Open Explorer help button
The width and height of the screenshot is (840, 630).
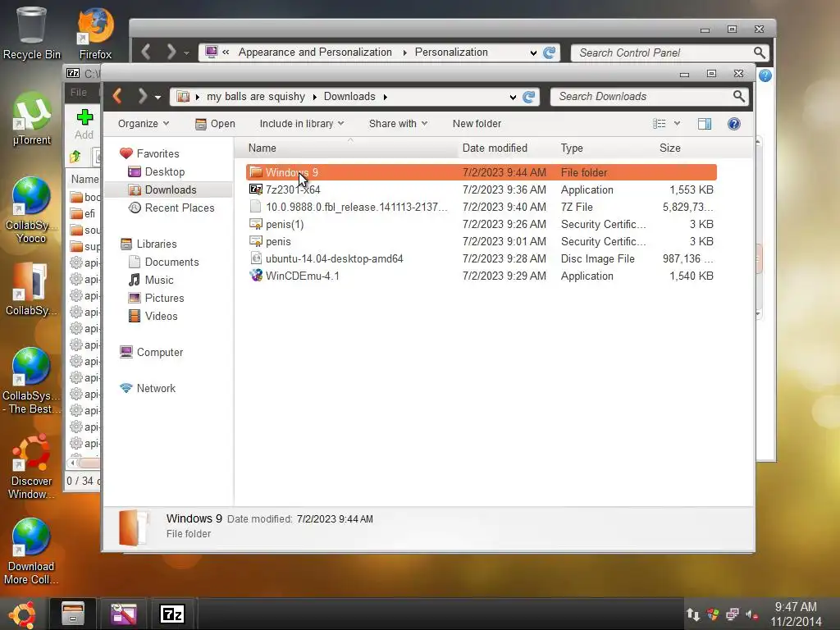tap(734, 124)
